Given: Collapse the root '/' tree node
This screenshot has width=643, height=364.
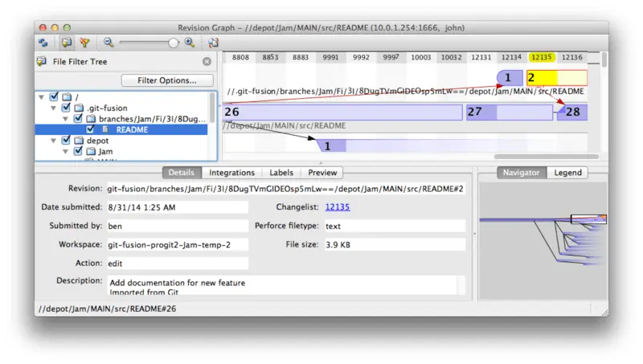Looking at the screenshot, I should pyautogui.click(x=42, y=97).
